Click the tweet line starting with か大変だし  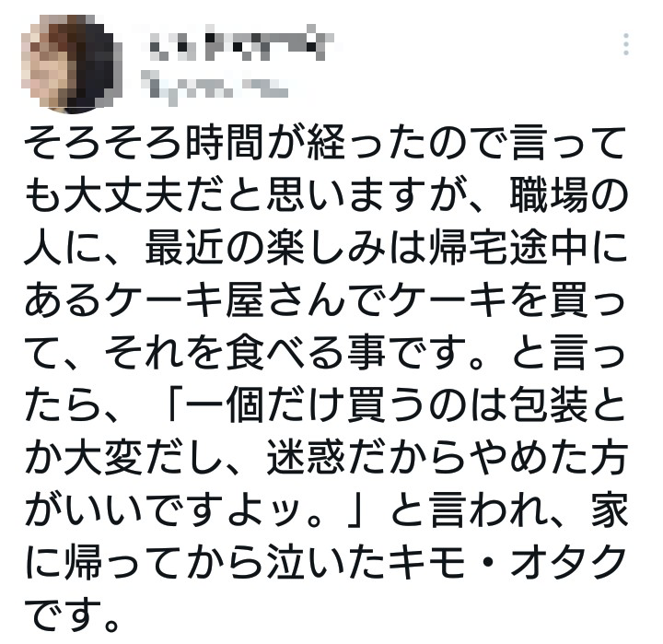[325, 458]
